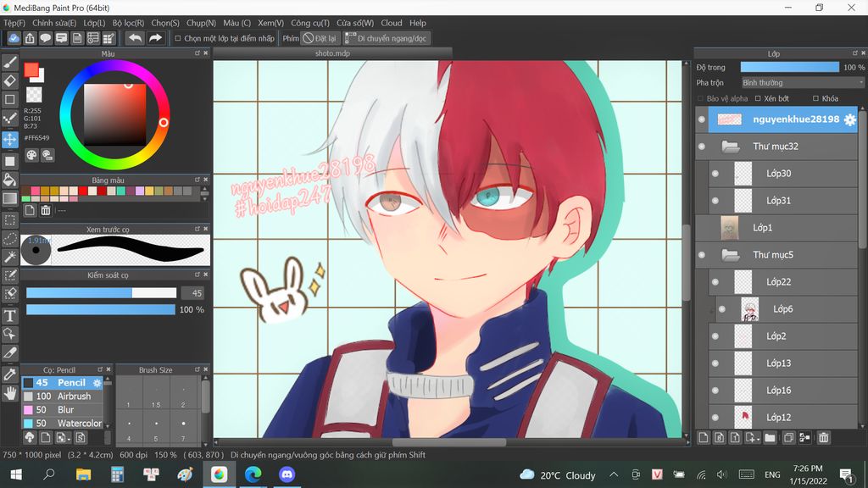Image resolution: width=868 pixels, height=488 pixels.
Task: Undock the Lớp layer panel
Action: point(854,53)
